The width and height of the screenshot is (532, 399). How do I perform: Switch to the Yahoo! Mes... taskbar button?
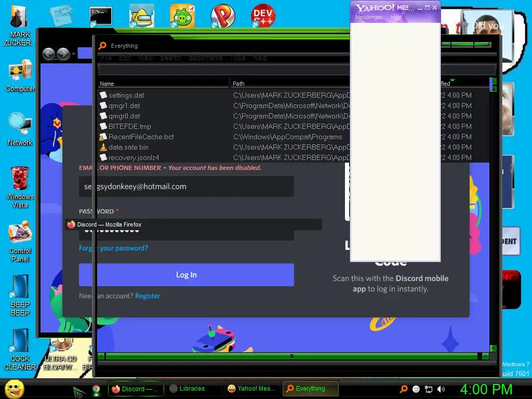[x=252, y=389]
